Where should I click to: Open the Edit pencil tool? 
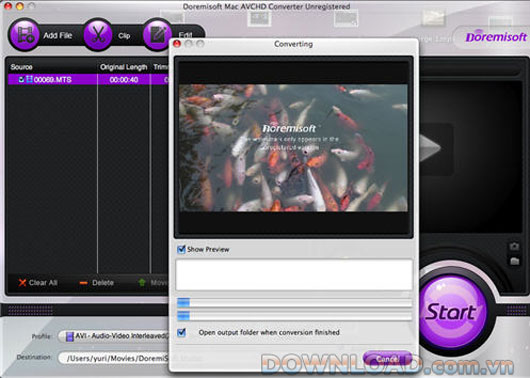pos(158,34)
